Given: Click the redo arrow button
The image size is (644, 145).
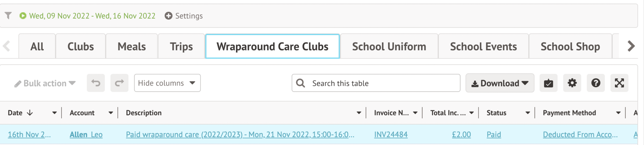Looking at the screenshot, I should click(x=119, y=83).
